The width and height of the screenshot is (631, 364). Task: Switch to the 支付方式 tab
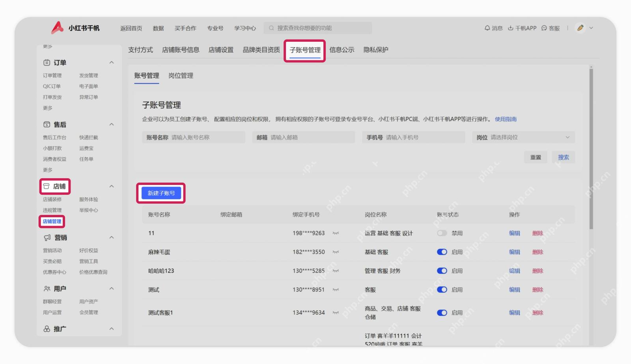tap(140, 50)
